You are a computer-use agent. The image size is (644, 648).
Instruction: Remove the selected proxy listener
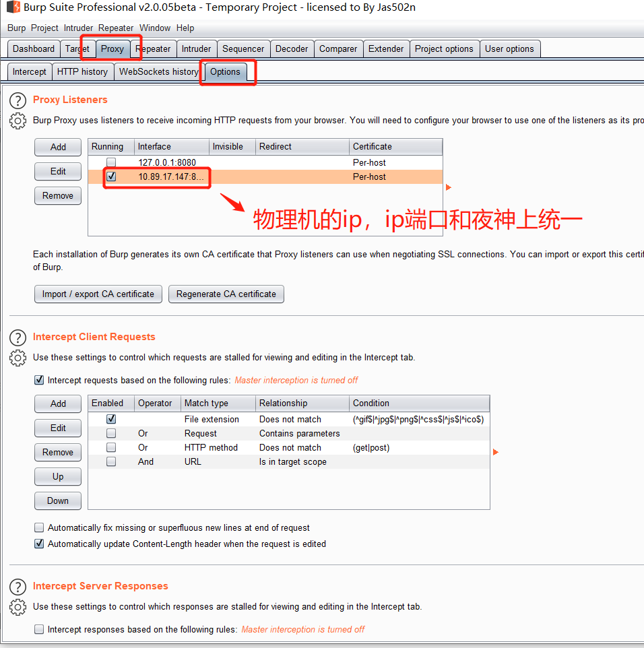[x=58, y=195]
